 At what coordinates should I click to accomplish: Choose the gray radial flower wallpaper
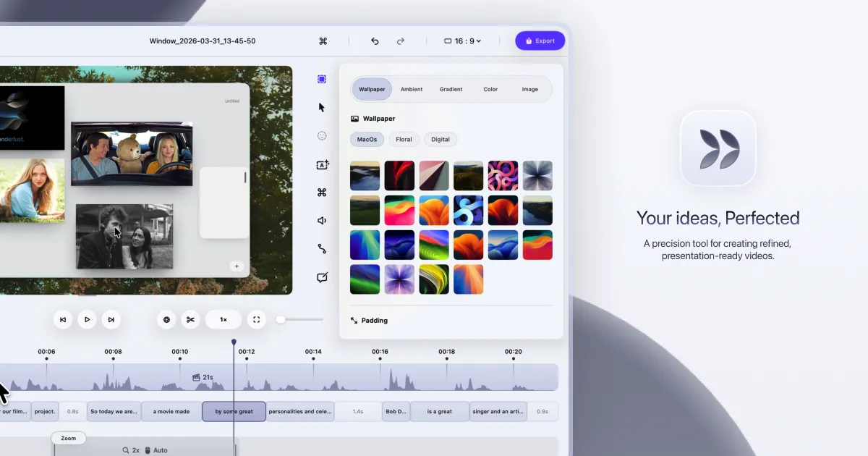pyautogui.click(x=537, y=176)
